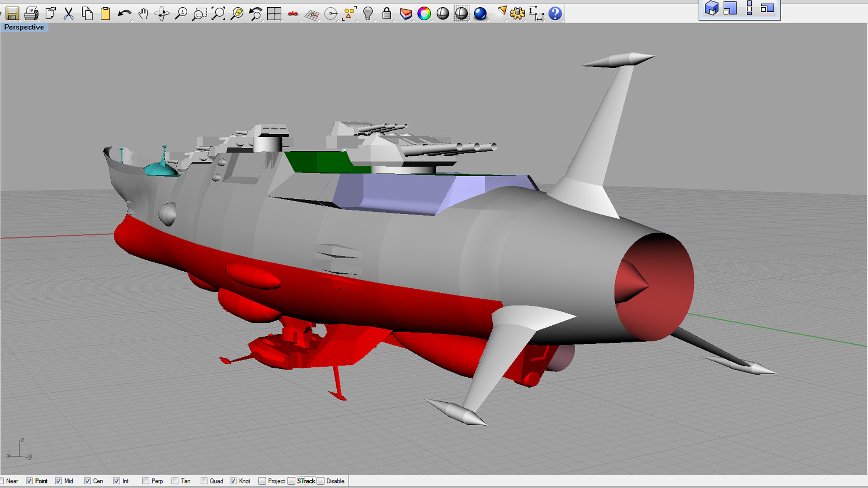
Task: Select the teal dome on the bow
Action: [x=160, y=169]
